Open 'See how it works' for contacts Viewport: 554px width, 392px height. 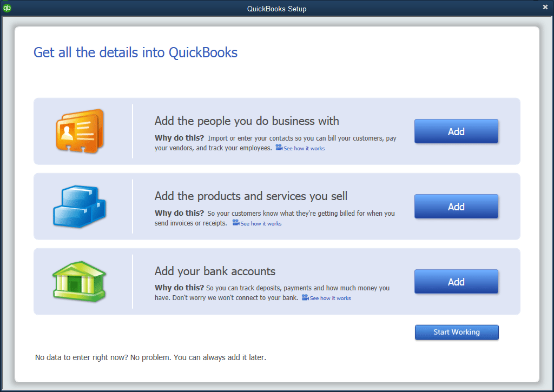coord(304,149)
